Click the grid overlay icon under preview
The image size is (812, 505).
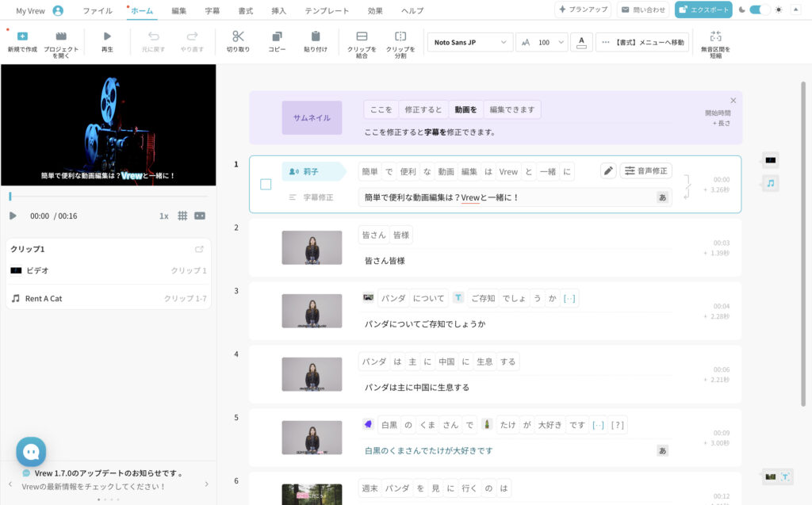click(x=182, y=216)
